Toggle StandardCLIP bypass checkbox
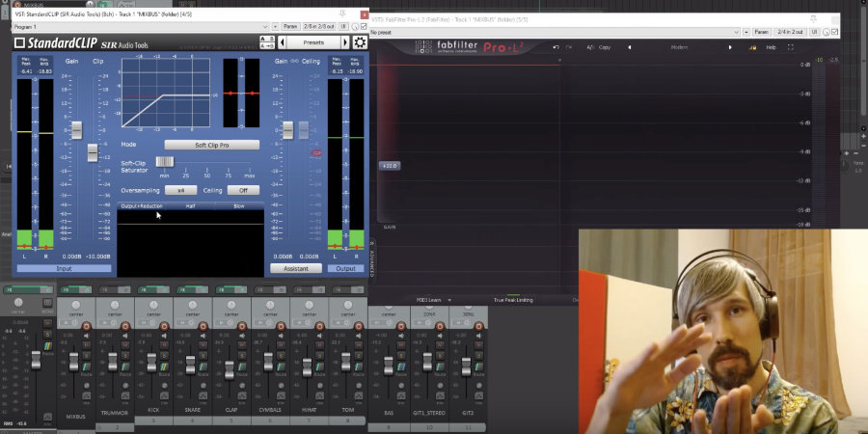The height and width of the screenshot is (434, 868). click(x=364, y=27)
